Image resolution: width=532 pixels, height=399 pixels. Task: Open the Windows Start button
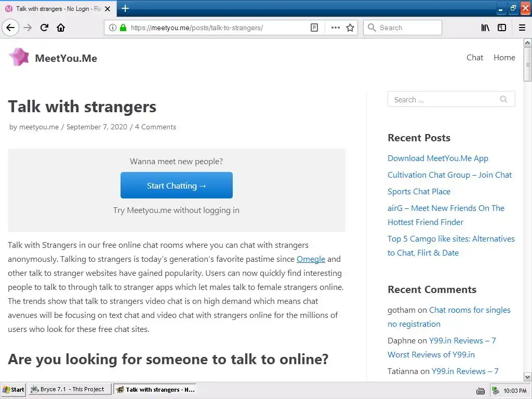[x=13, y=390]
